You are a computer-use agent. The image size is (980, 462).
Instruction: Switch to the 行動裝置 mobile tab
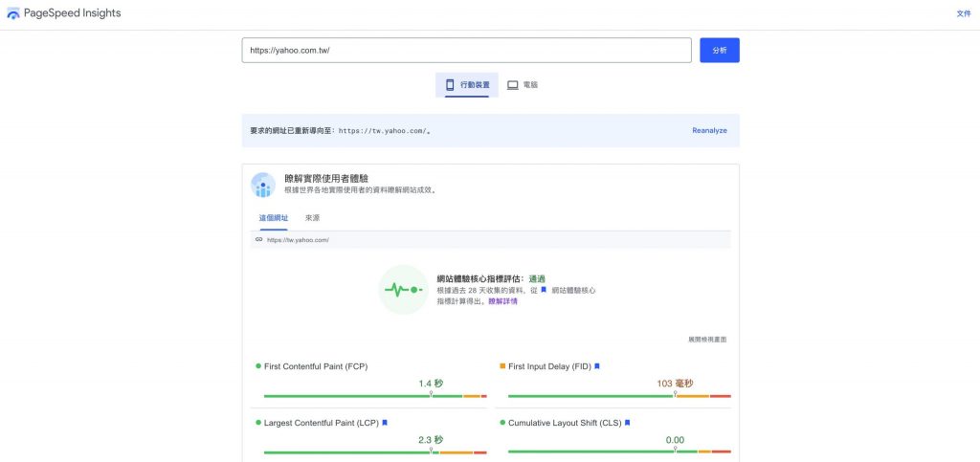[x=467, y=85]
